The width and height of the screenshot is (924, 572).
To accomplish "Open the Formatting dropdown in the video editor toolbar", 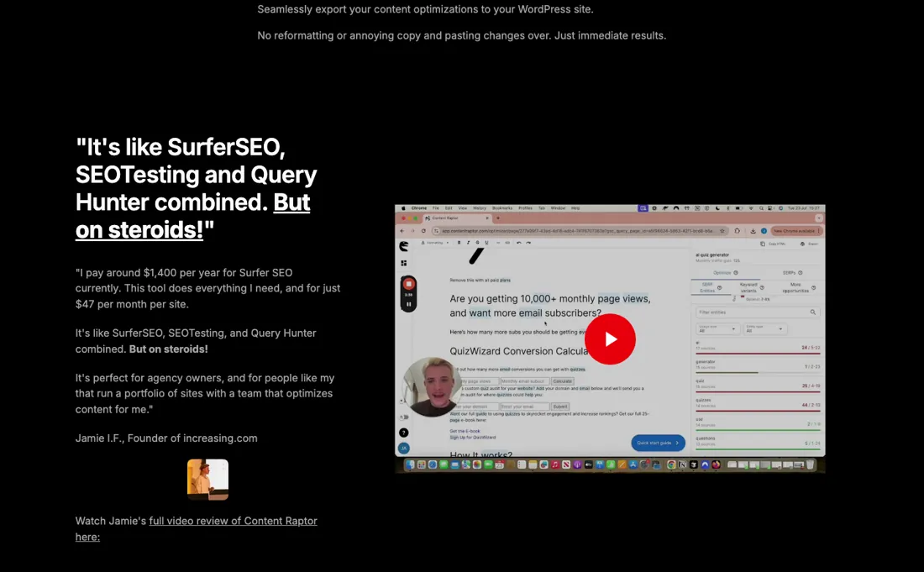I will [435, 243].
